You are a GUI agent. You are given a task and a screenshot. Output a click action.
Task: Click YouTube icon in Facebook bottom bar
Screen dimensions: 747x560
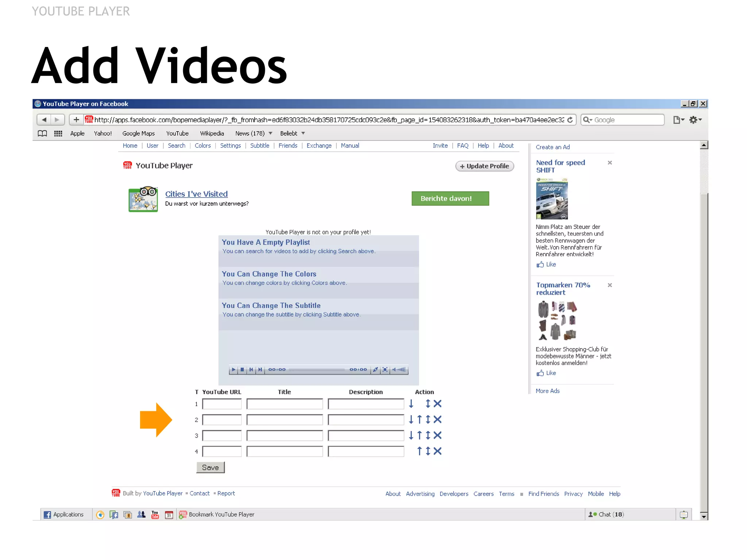pos(155,515)
